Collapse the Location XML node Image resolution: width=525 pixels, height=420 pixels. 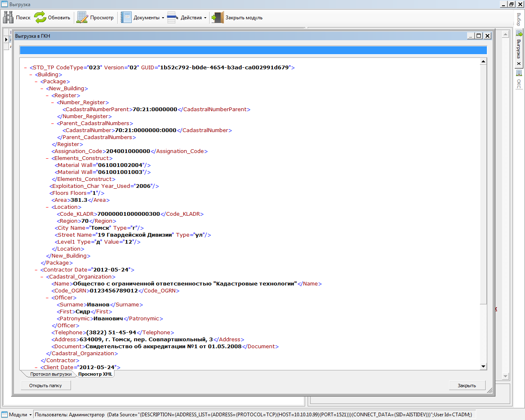pyautogui.click(x=48, y=207)
